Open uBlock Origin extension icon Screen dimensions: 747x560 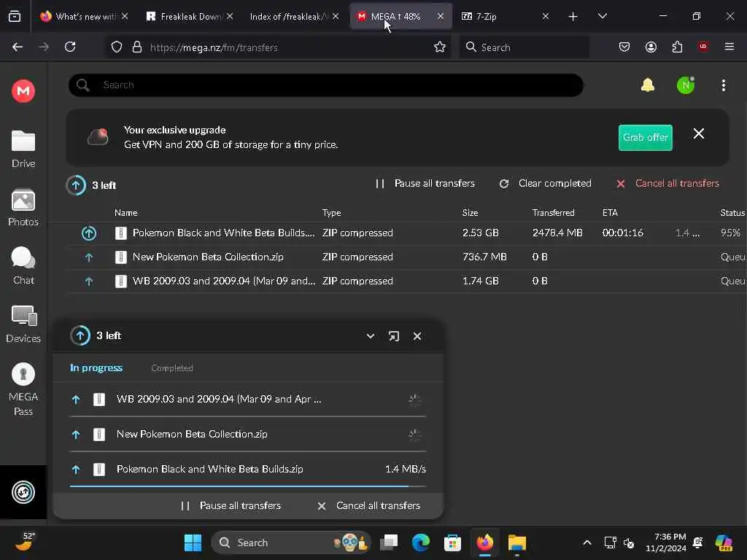tap(703, 47)
